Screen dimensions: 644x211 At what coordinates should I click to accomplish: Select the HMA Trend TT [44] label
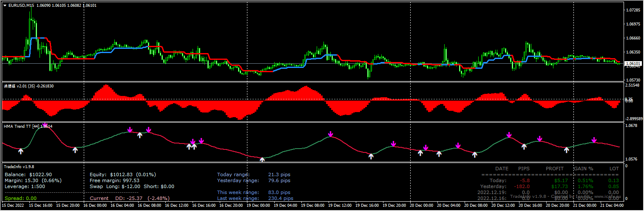[28, 126]
